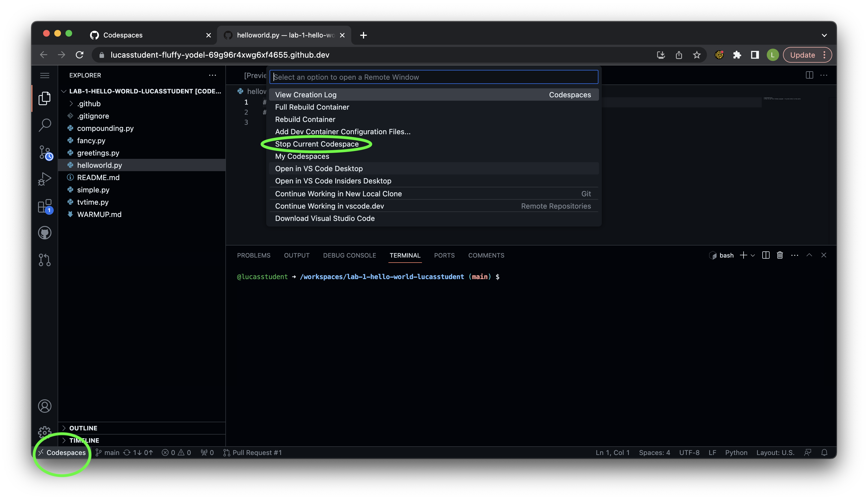Screen dimensions: 868x500
Task: Select Download Visual Studio Code option
Action: click(434, 218)
